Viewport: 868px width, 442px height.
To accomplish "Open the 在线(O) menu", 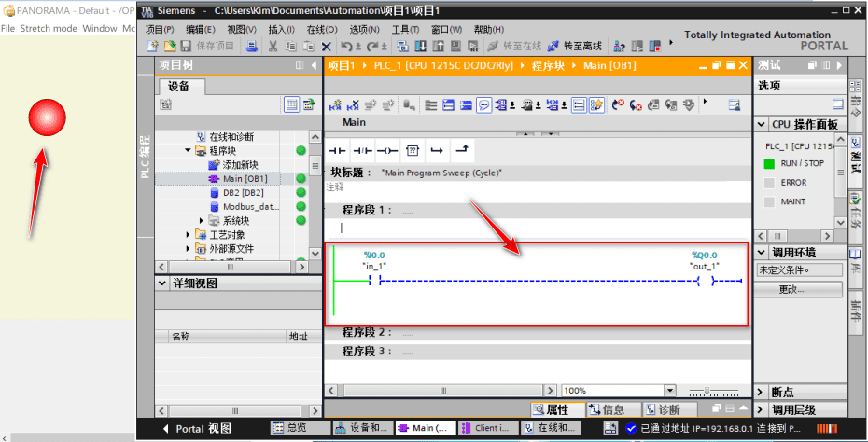I will [x=322, y=29].
